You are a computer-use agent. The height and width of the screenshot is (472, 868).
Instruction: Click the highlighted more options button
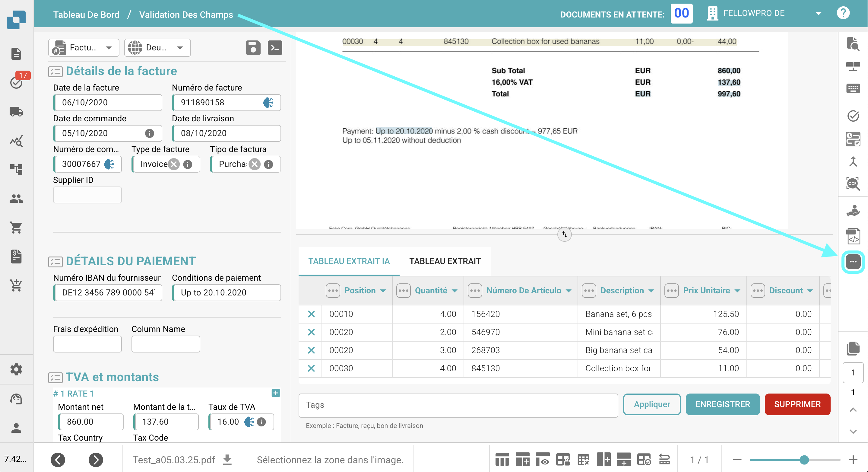click(853, 262)
